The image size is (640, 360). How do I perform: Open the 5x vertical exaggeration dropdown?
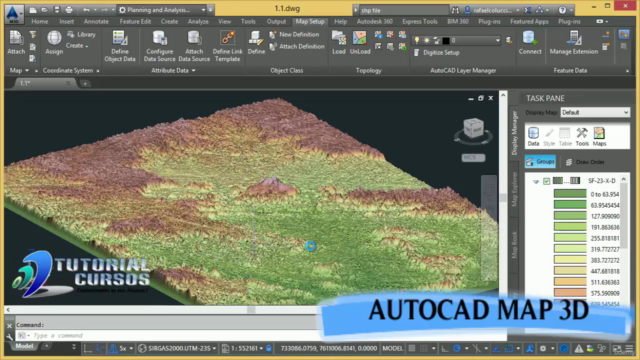121,349
